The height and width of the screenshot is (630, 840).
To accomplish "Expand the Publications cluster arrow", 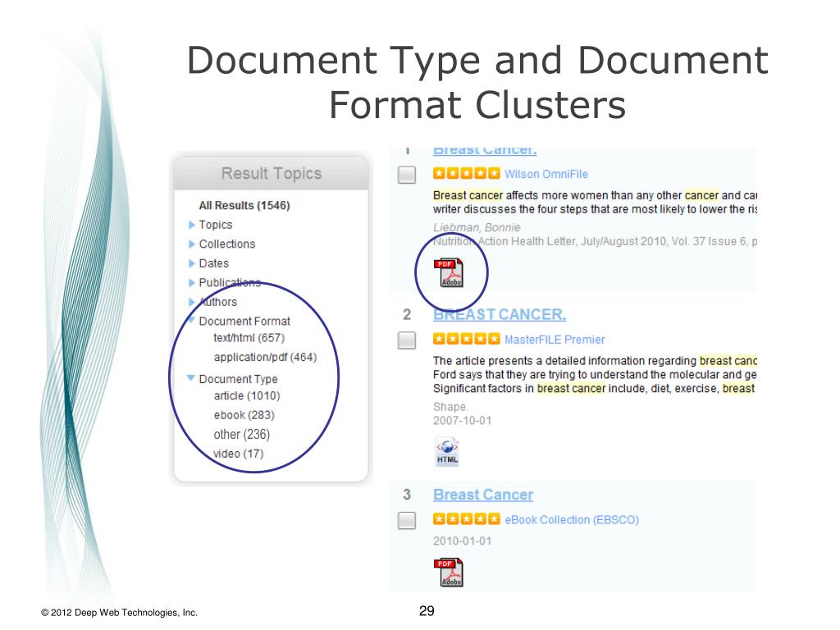I will point(191,283).
